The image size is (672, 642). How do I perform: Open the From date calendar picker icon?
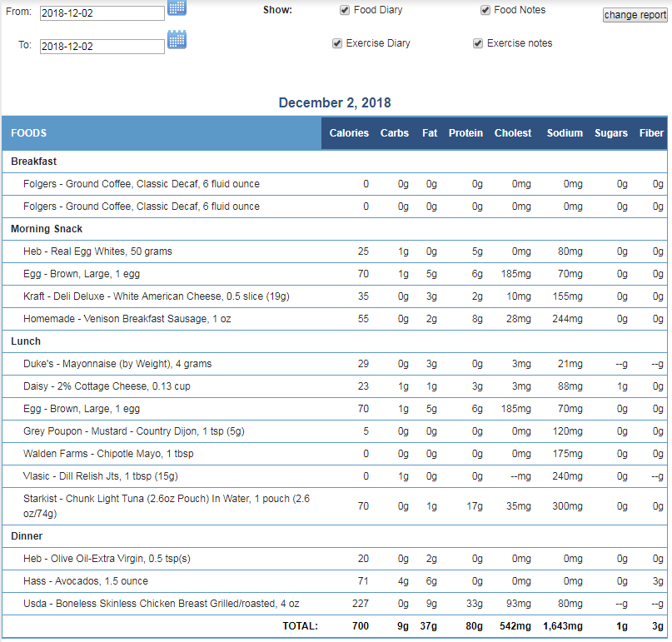177,7
